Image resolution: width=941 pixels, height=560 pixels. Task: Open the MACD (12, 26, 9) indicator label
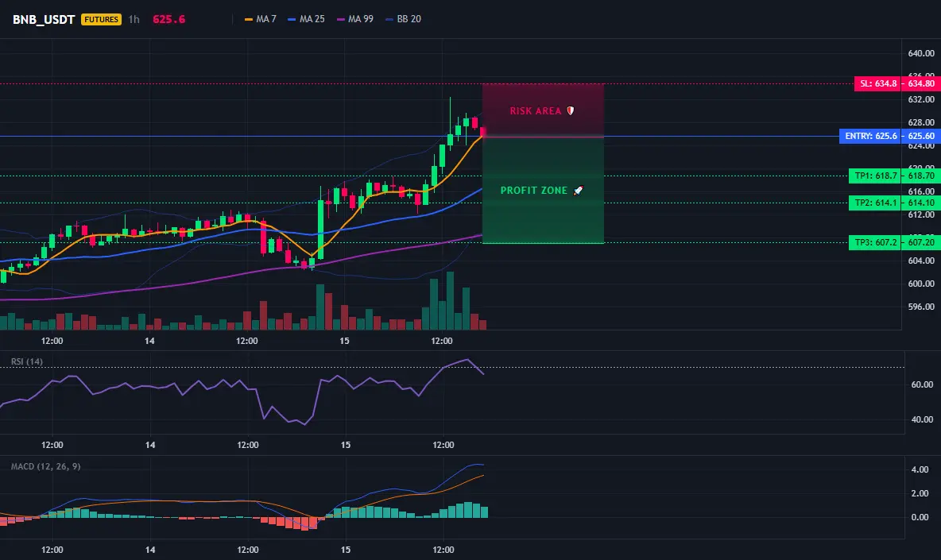pyautogui.click(x=45, y=466)
